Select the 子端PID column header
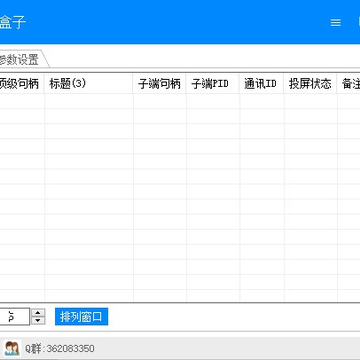Viewport: 360px width, 360px height. coord(213,83)
